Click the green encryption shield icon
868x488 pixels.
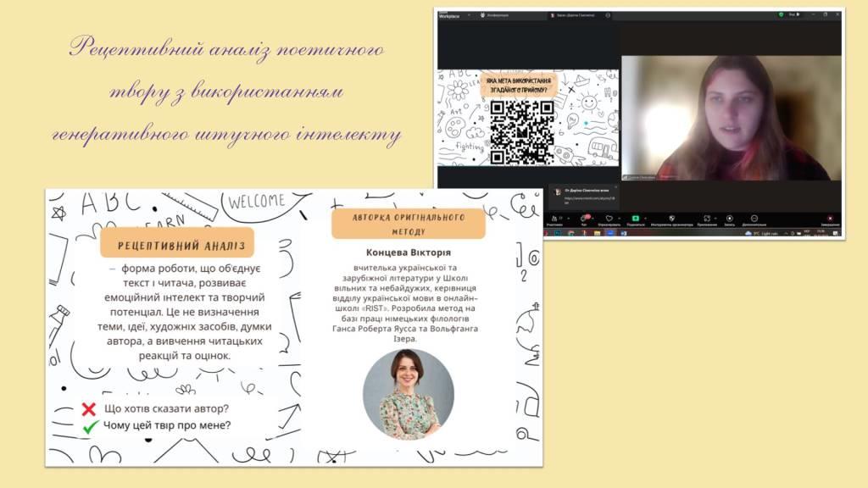pos(781,15)
